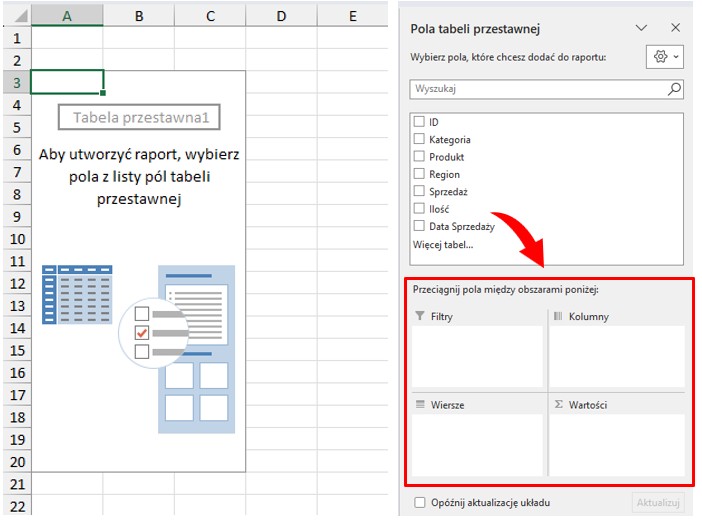
Task: Click inside the Kolumny drop area
Action: (x=617, y=356)
